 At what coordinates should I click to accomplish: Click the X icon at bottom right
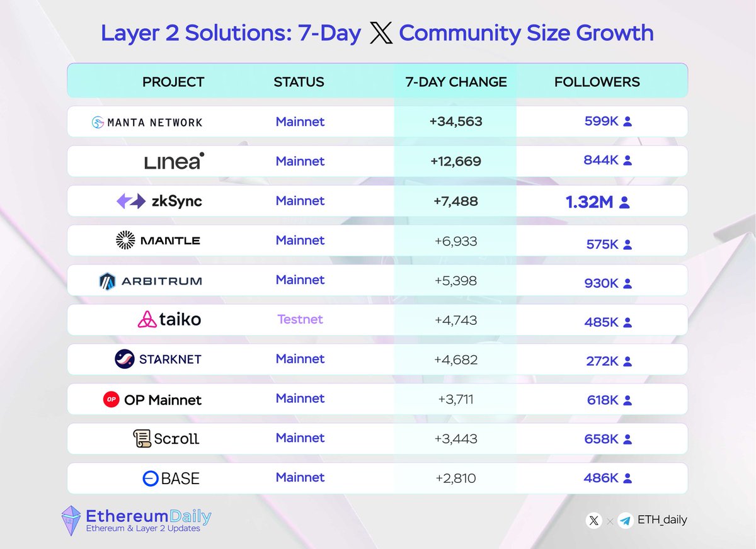click(593, 521)
